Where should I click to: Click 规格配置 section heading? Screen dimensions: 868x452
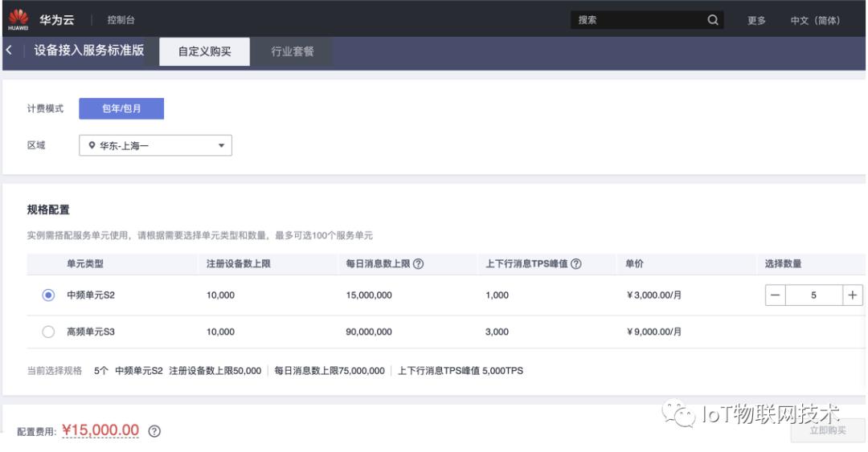(x=48, y=210)
